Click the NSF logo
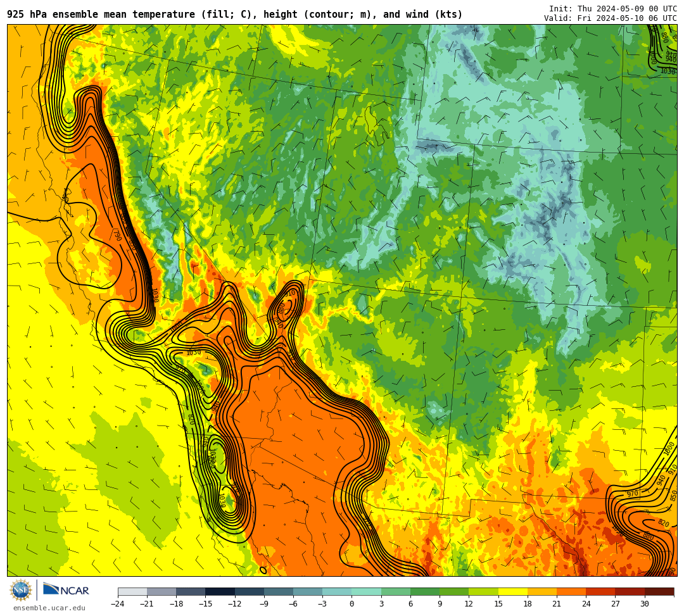 pyautogui.click(x=20, y=591)
